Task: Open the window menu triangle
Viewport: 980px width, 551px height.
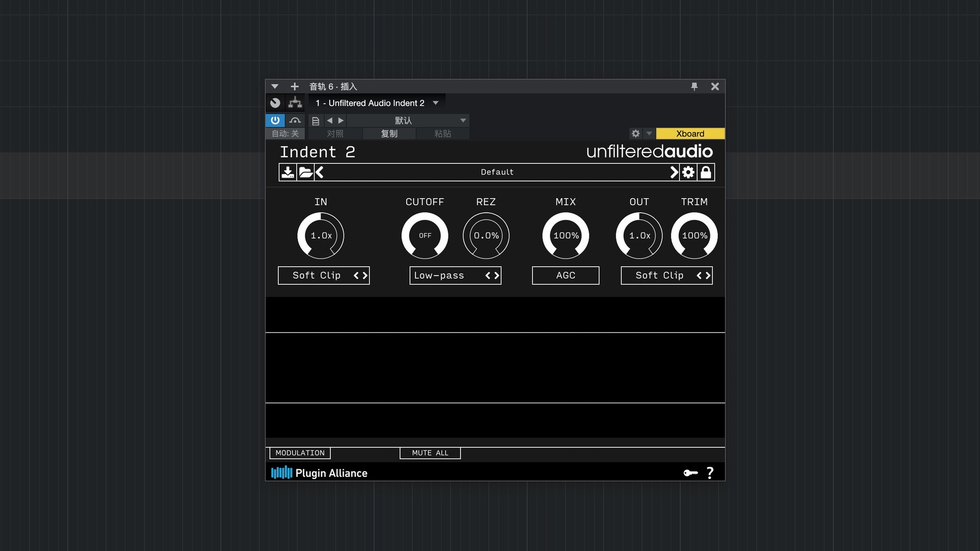Action: click(275, 87)
